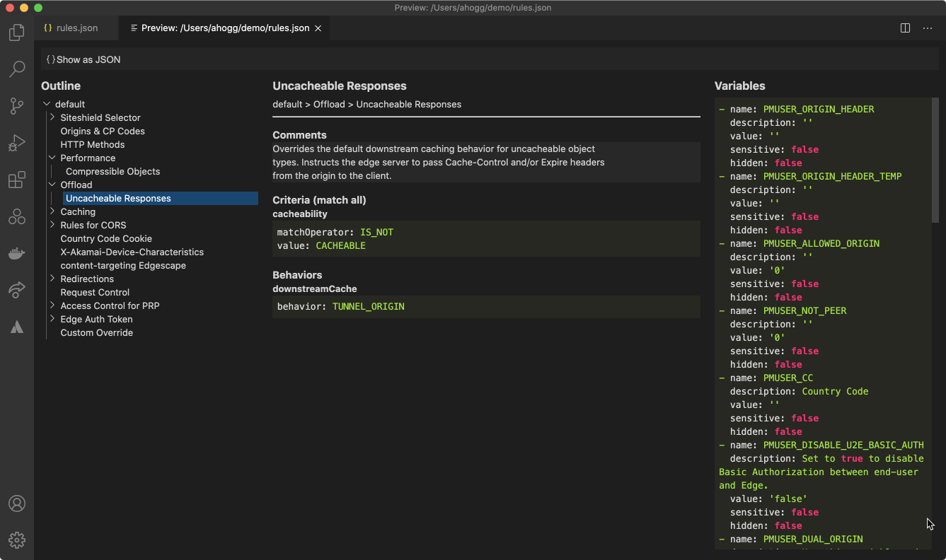Click the PMUSER_ORIGIN_HEADER_TEMP variable name
This screenshot has height=560, width=946.
832,176
